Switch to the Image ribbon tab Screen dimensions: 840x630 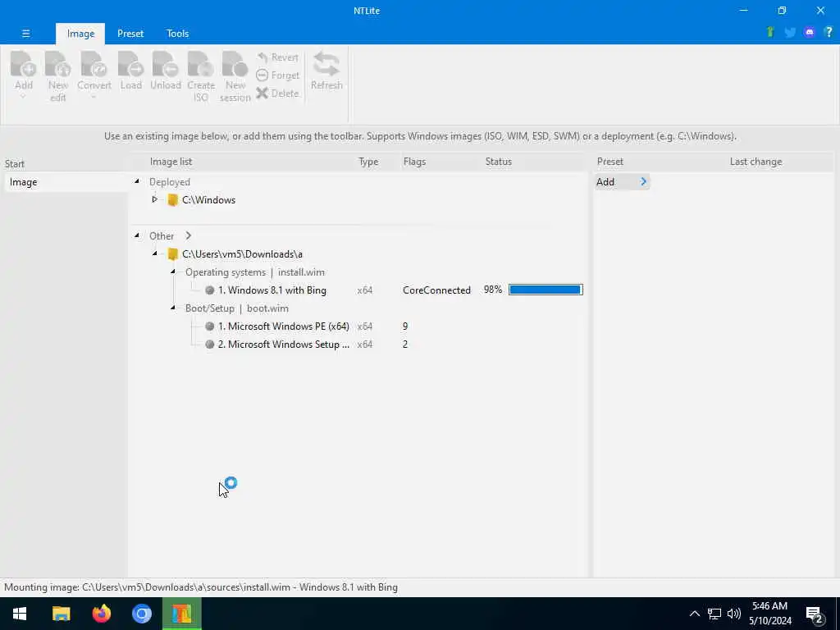(80, 33)
